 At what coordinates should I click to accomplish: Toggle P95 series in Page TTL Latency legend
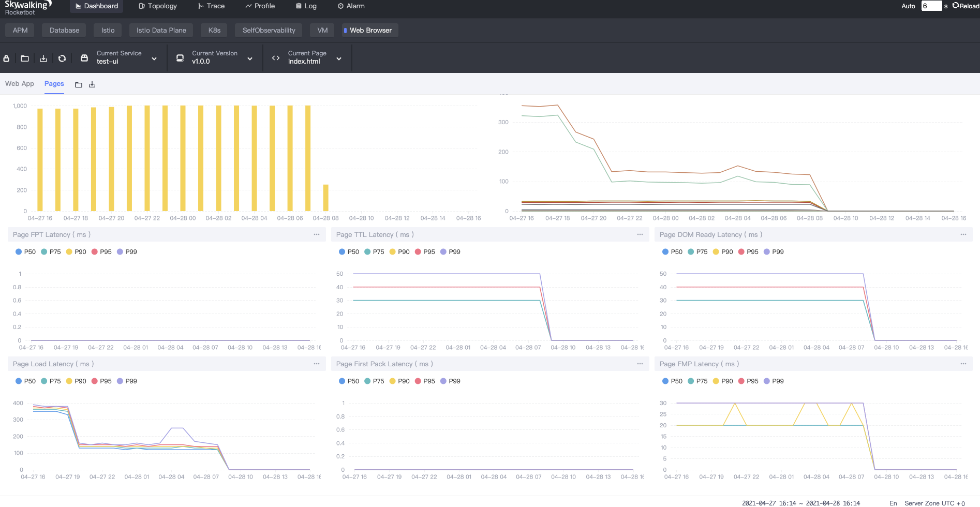(x=425, y=252)
